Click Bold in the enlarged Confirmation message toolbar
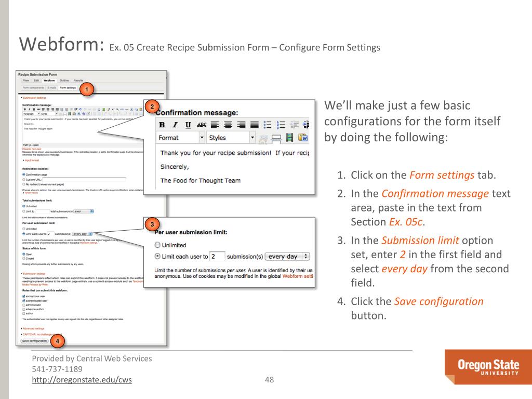The width and height of the screenshot is (532, 399). pyautogui.click(x=162, y=125)
